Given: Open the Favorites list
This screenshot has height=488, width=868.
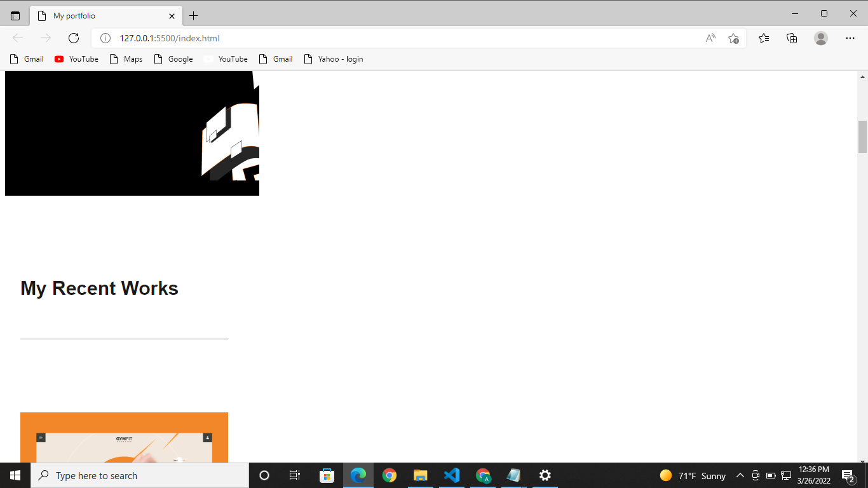Looking at the screenshot, I should pos(763,38).
